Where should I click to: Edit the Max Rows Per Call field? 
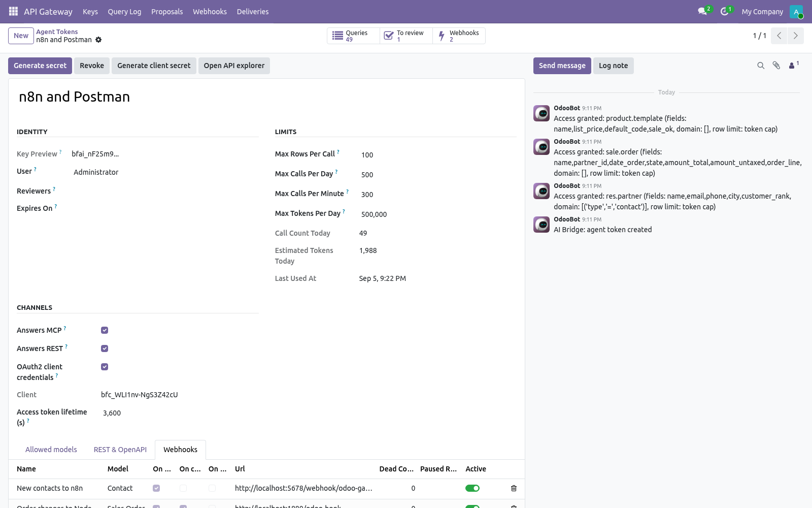[438, 155]
